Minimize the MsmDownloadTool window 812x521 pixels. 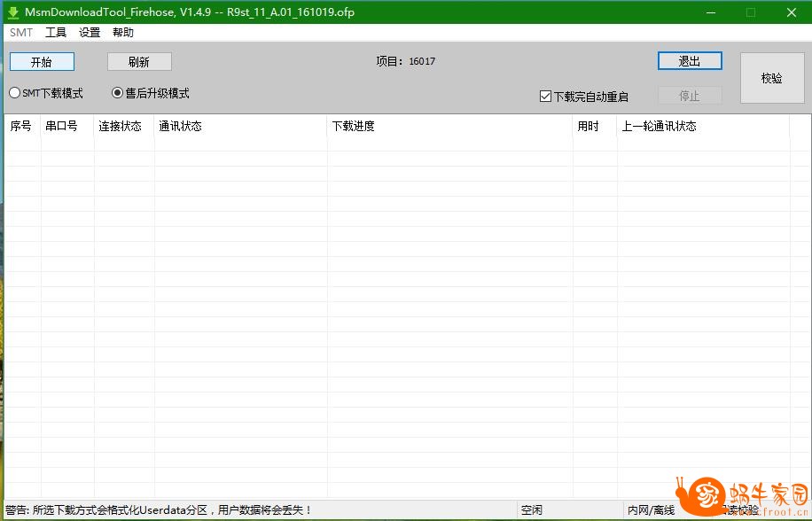711,12
